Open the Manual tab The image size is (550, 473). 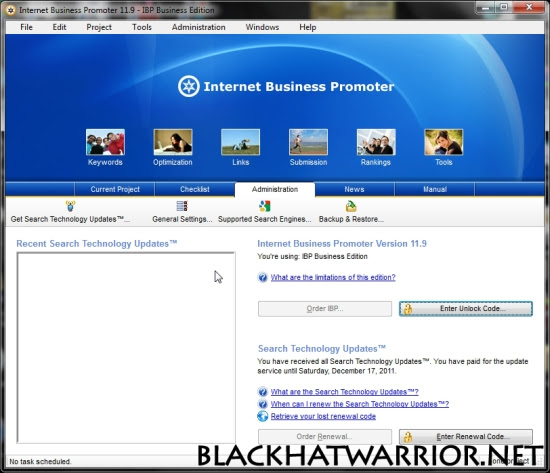coord(435,189)
